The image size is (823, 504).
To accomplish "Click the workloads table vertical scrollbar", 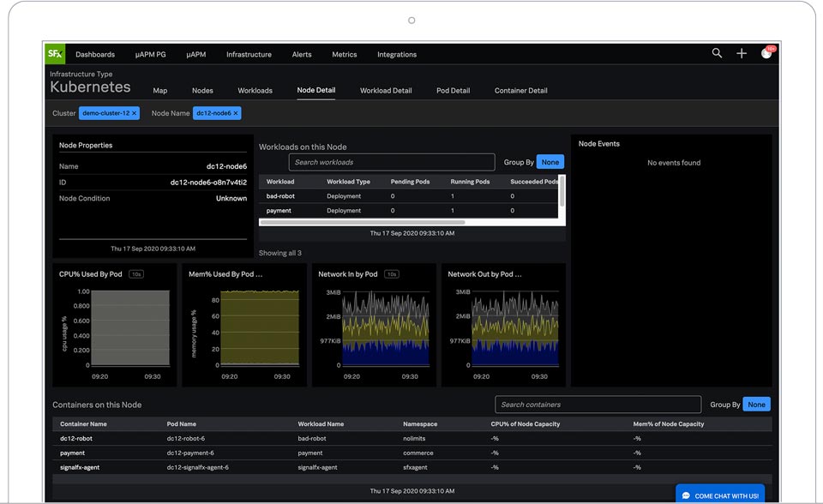I will coord(562,192).
